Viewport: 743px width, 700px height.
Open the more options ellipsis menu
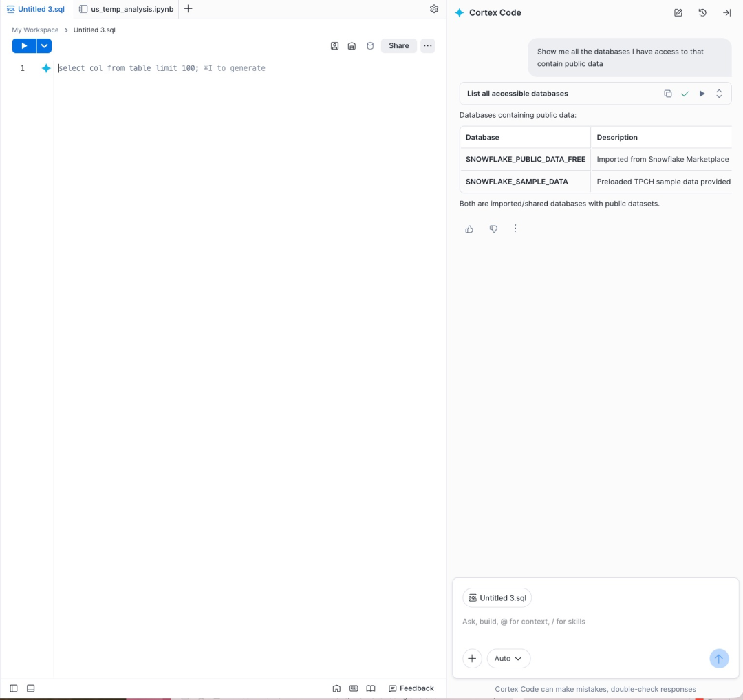(x=427, y=46)
